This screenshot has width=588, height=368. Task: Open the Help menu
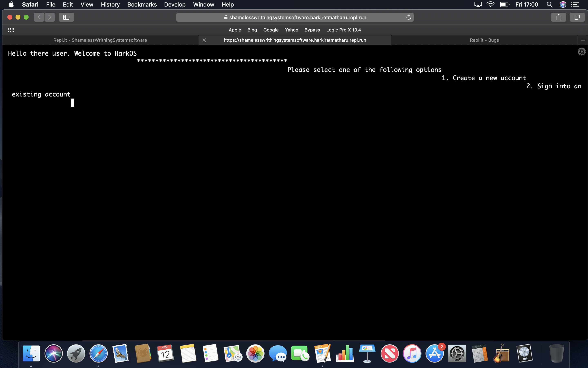click(228, 4)
